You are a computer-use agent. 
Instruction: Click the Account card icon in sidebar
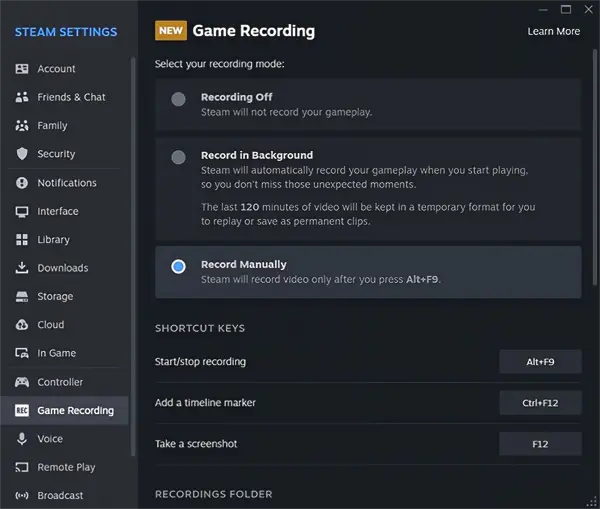[x=22, y=69]
